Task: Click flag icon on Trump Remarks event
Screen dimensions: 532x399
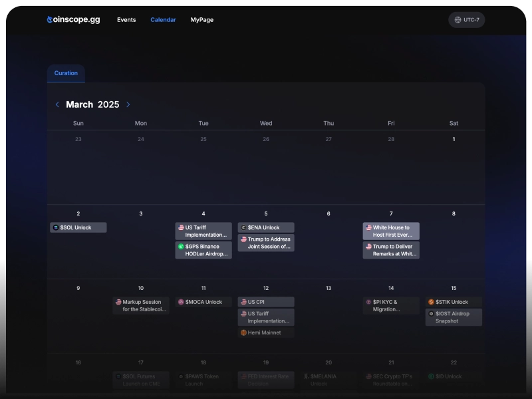Action: pos(368,246)
